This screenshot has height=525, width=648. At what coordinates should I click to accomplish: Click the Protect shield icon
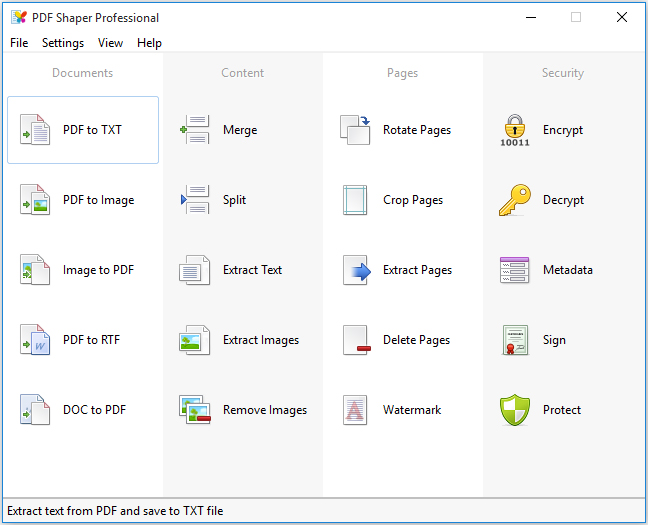click(515, 410)
